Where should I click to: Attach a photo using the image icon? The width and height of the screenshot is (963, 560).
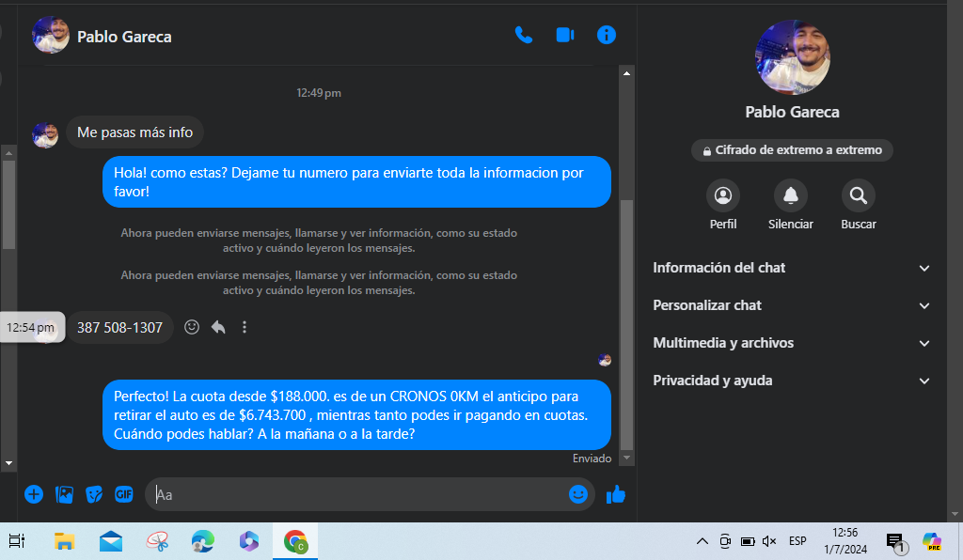(64, 494)
